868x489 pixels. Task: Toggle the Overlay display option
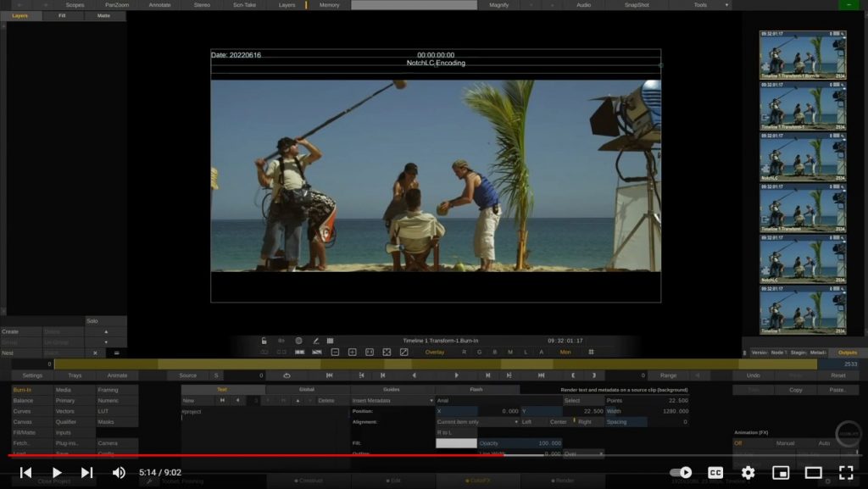(435, 352)
